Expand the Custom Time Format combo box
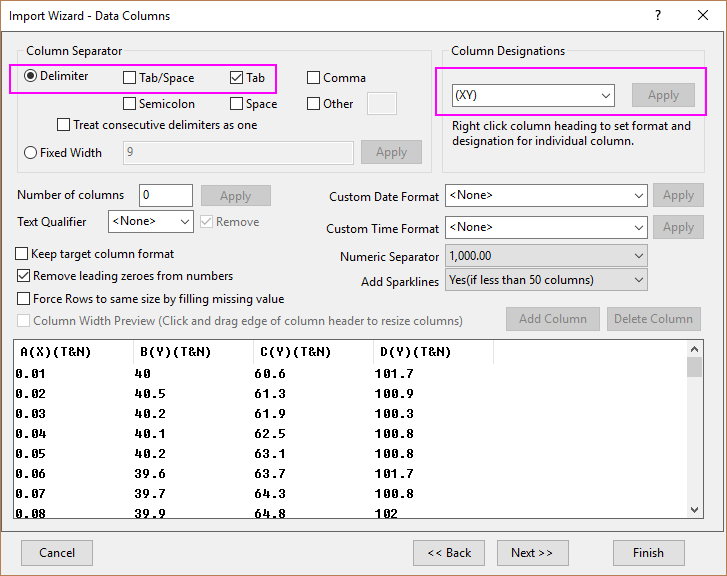727x576 pixels. [546, 228]
